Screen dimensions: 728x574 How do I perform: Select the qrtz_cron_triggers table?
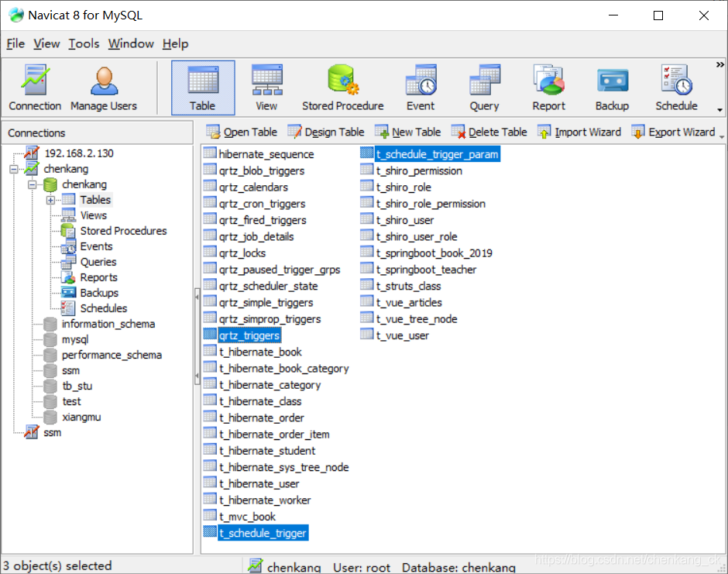coord(262,204)
